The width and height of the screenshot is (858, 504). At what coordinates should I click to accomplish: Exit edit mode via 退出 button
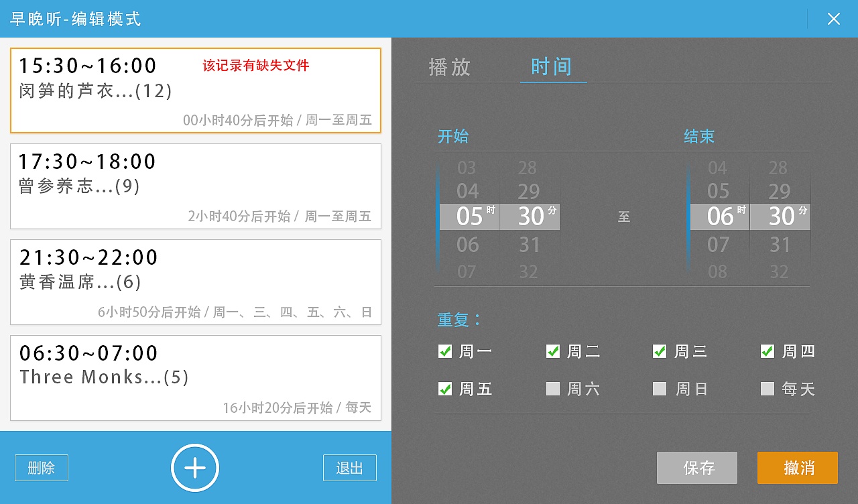pos(349,467)
